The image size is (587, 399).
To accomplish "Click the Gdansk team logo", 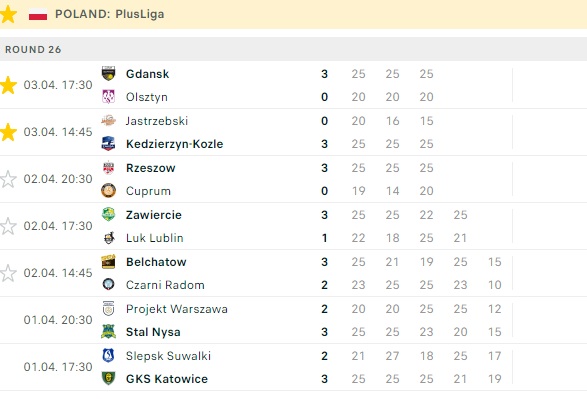I will click(x=108, y=73).
